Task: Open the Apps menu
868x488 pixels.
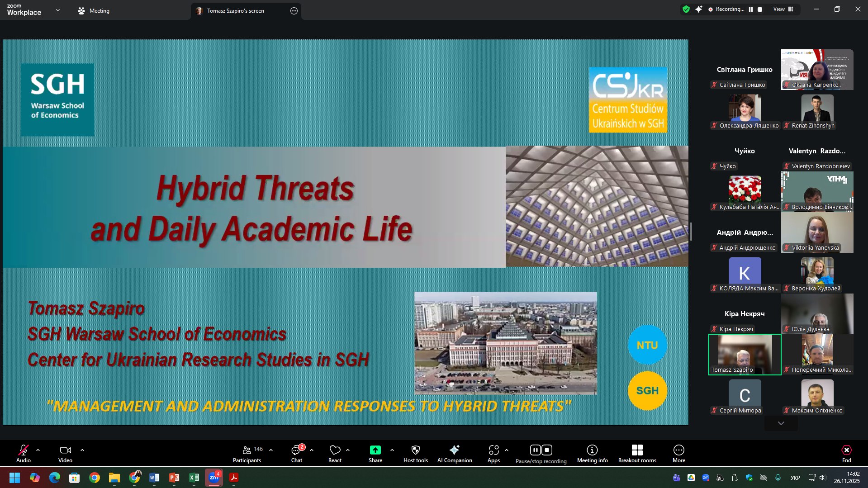Action: (493, 454)
